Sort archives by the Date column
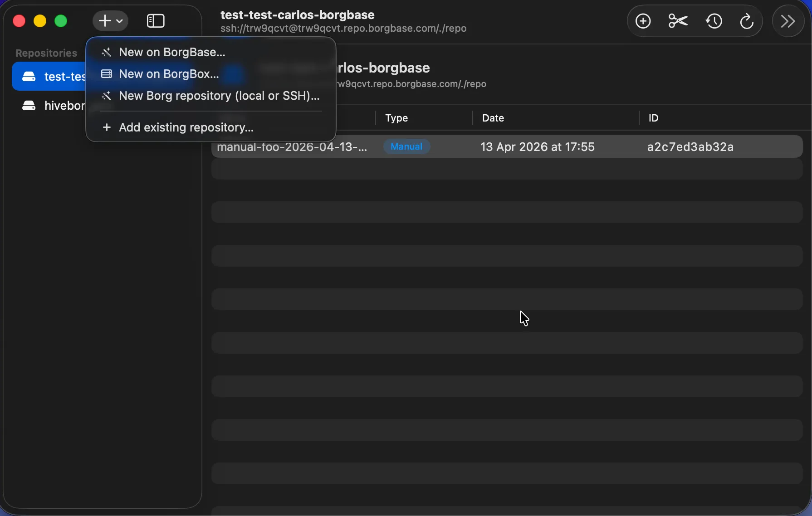This screenshot has width=812, height=516. click(x=493, y=118)
